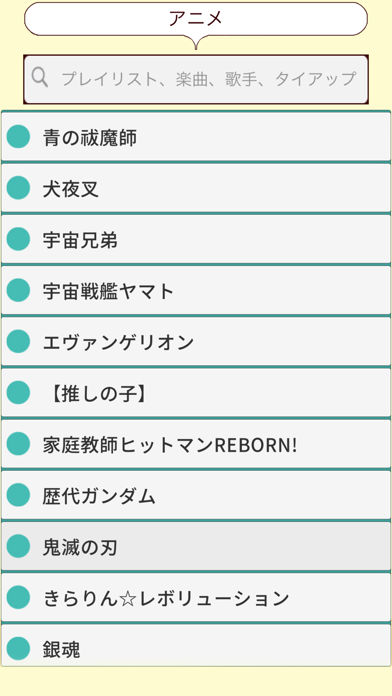Image resolution: width=392 pixels, height=696 pixels.
Task: Click the teal circle beside 青の祓魔師
Action: pyautogui.click(x=18, y=136)
